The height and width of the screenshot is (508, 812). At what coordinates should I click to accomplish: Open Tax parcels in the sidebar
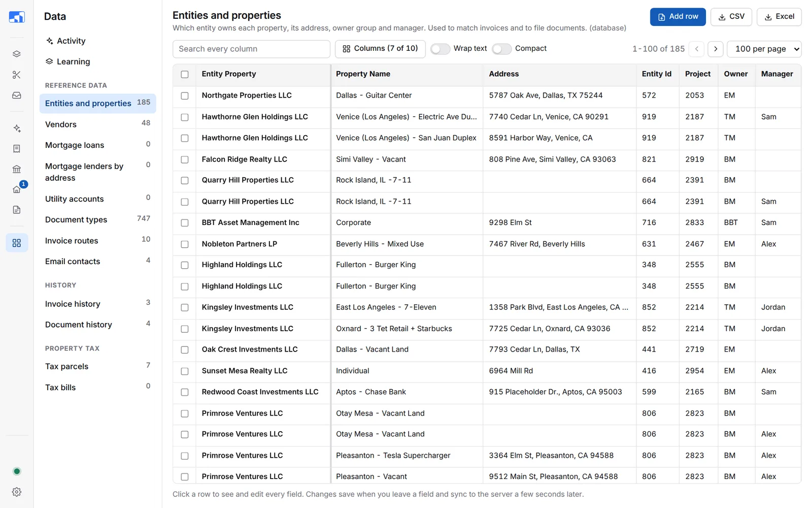(x=97, y=366)
